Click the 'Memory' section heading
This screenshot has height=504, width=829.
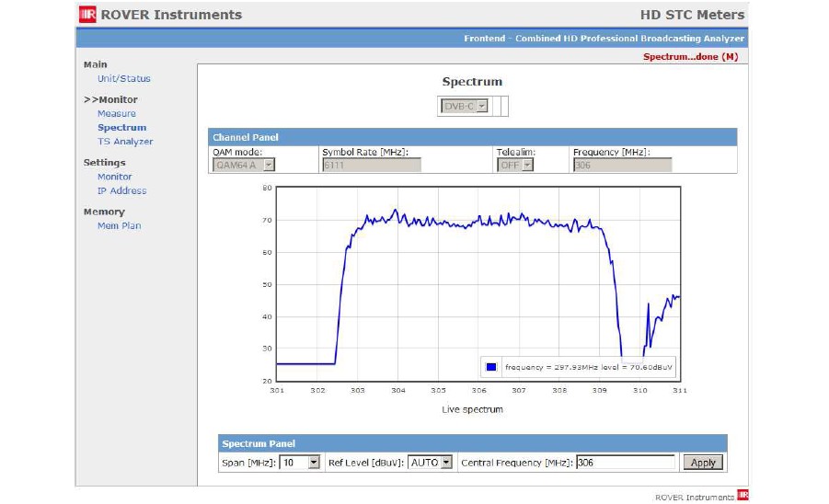(x=104, y=212)
